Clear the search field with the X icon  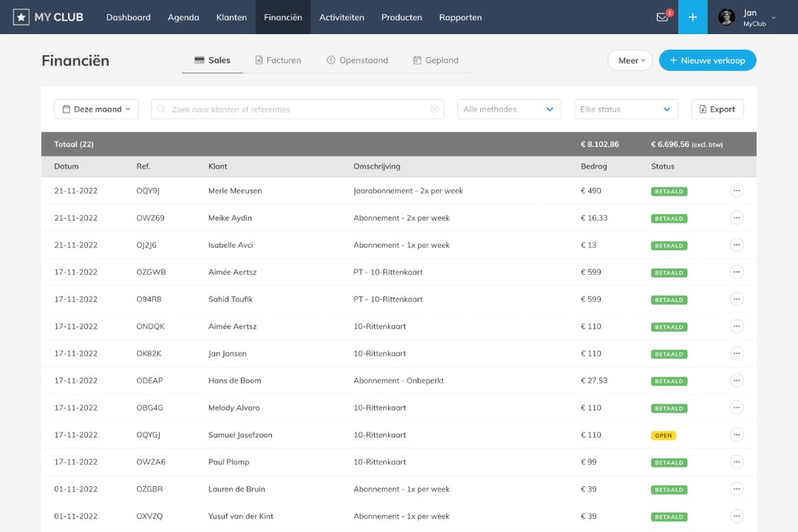tap(434, 109)
